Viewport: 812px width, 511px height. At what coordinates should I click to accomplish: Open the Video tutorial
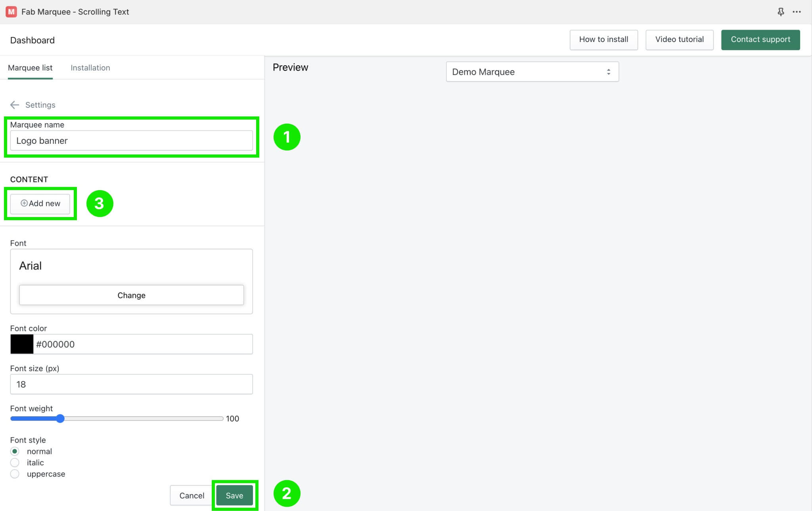(679, 40)
